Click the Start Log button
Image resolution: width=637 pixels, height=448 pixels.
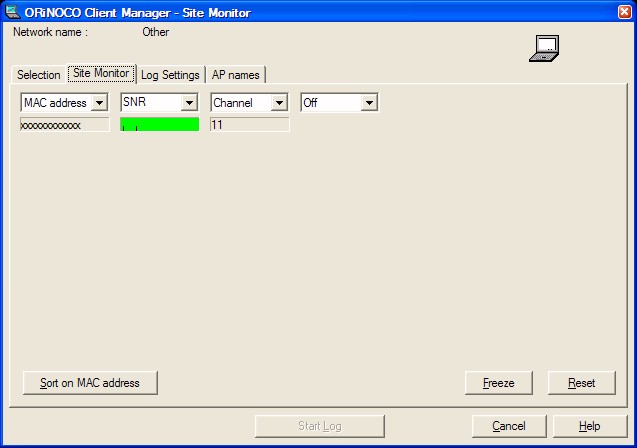pyautogui.click(x=320, y=426)
